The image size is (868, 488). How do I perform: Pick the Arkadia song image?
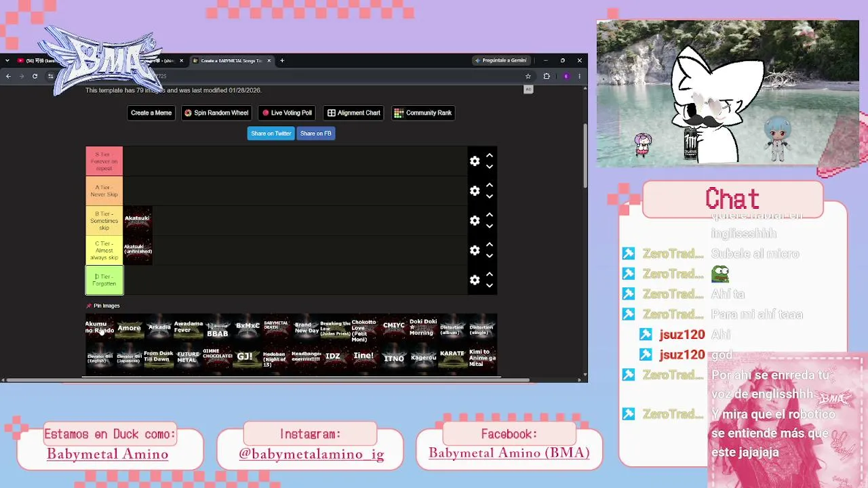pyautogui.click(x=159, y=328)
